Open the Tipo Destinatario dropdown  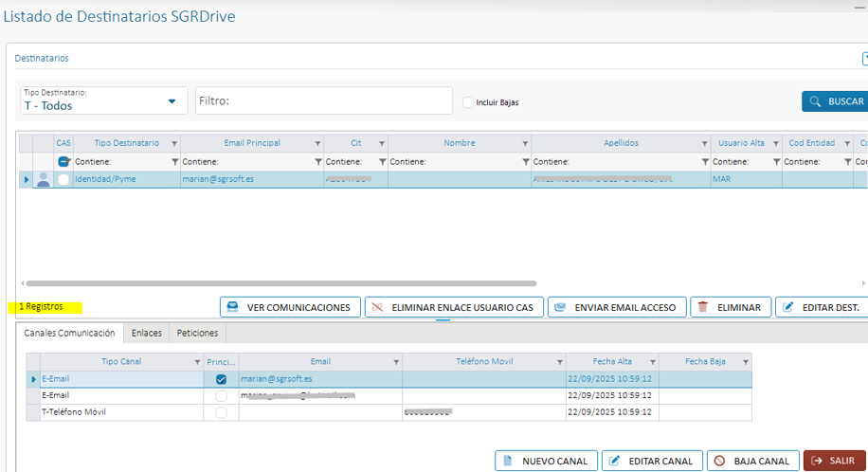click(172, 101)
